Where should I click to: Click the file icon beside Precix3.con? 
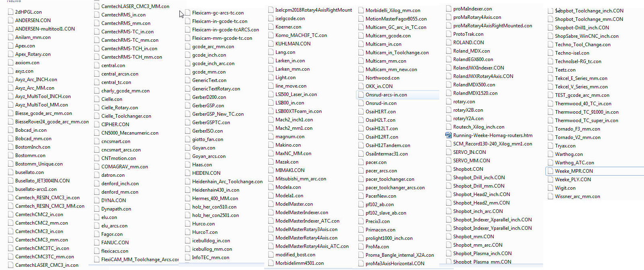361,221
